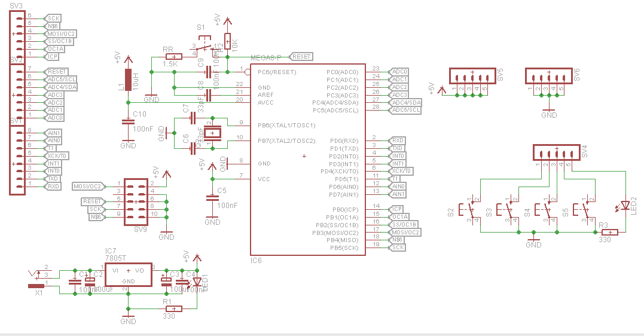This screenshot has height=336, width=644.
Task: Click the SV6 five-pin header connector
Action: click(x=549, y=76)
